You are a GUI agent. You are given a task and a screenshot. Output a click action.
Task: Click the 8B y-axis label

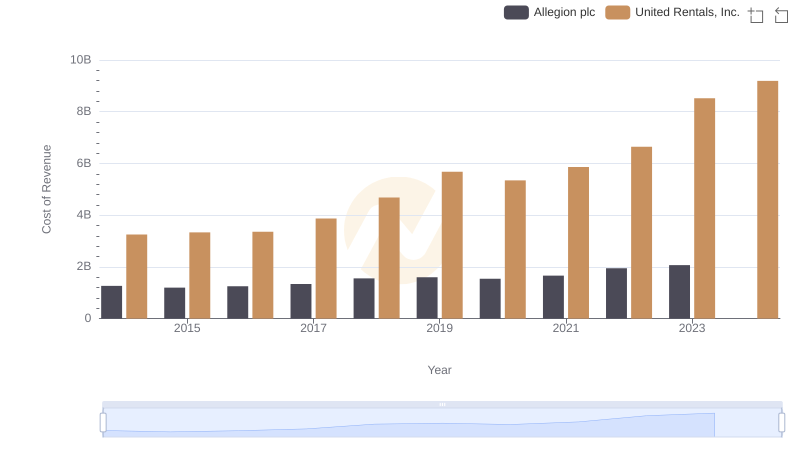pyautogui.click(x=84, y=111)
